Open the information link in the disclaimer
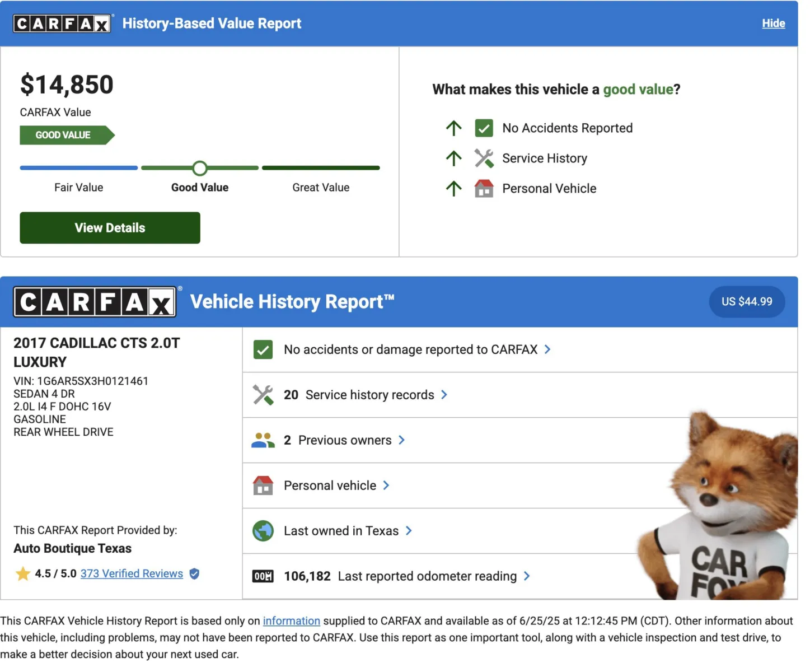 point(292,621)
